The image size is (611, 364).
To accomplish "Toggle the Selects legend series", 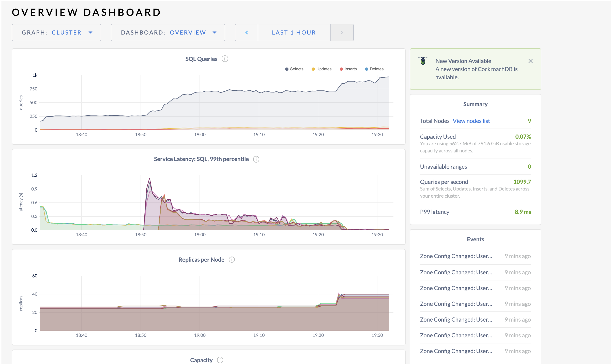I will point(294,69).
